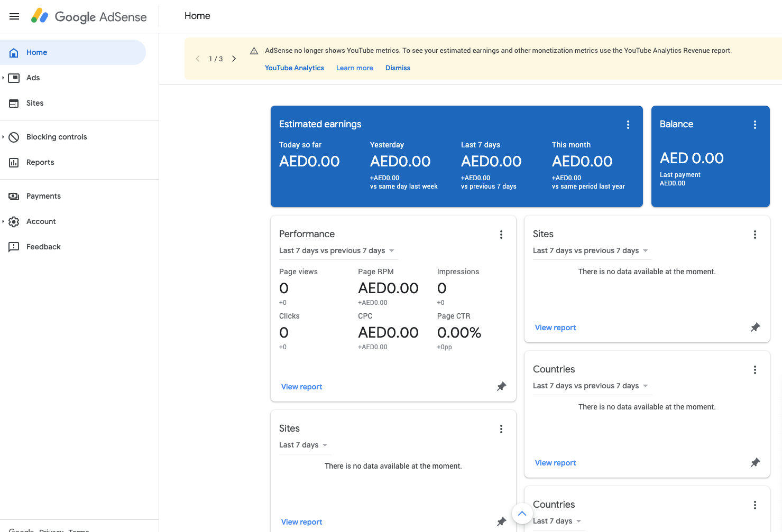Pin the Sites card with Last 7 days
This screenshot has height=532, width=782.
point(501,522)
